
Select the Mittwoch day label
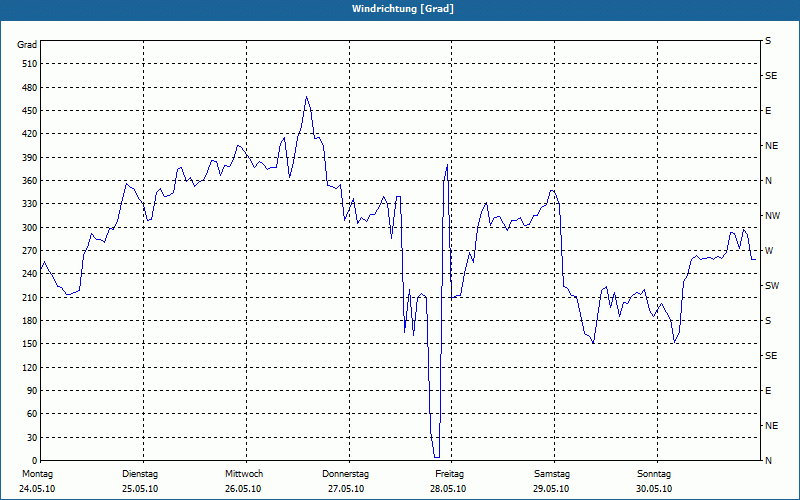(x=244, y=474)
